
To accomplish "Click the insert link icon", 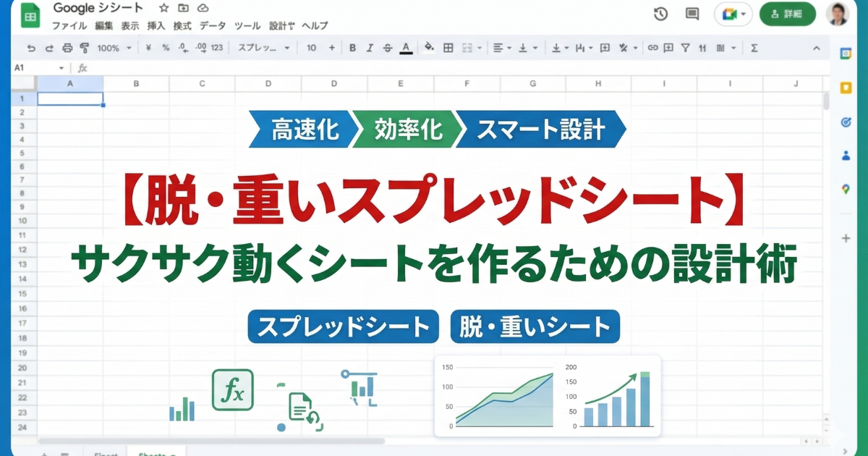I will point(652,48).
